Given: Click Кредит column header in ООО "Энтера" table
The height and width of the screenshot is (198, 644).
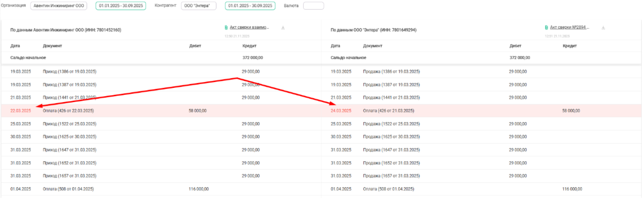Looking at the screenshot, I should coord(570,46).
